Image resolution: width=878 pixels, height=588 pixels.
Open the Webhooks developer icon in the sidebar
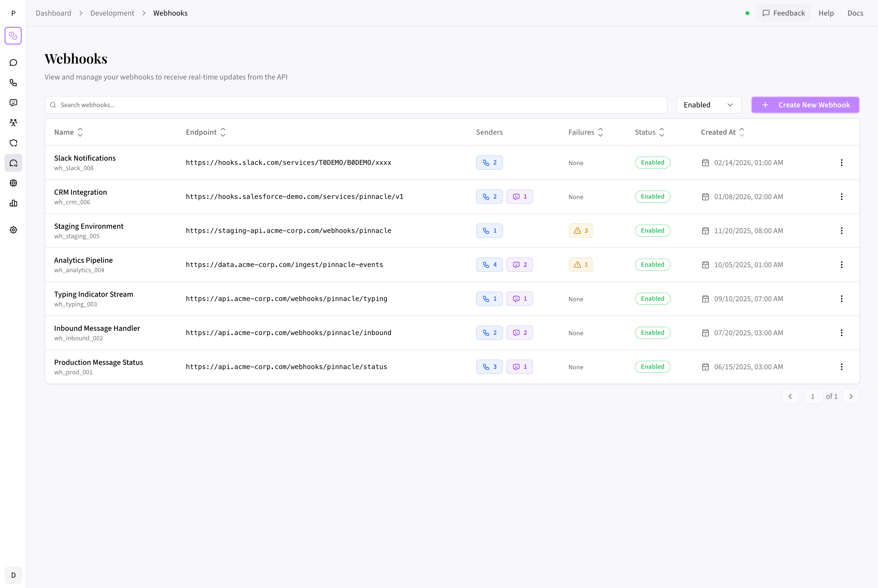pyautogui.click(x=13, y=163)
